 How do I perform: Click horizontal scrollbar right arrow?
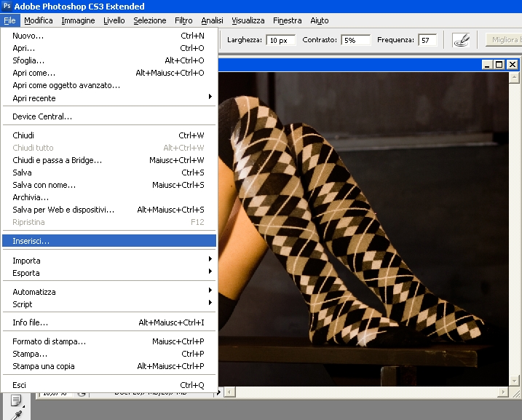[502, 392]
